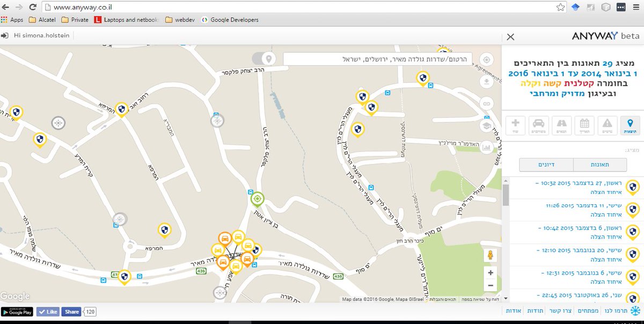Open the additional filters plus tab
The height and width of the screenshot is (324, 644).
pos(516,125)
